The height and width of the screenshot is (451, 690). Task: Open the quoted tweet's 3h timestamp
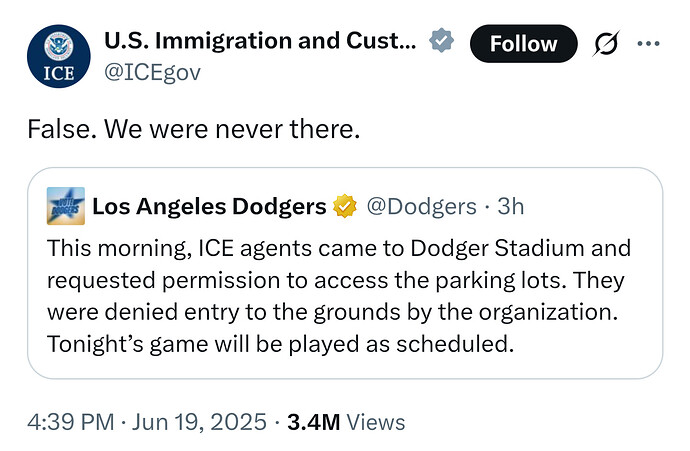click(x=510, y=206)
